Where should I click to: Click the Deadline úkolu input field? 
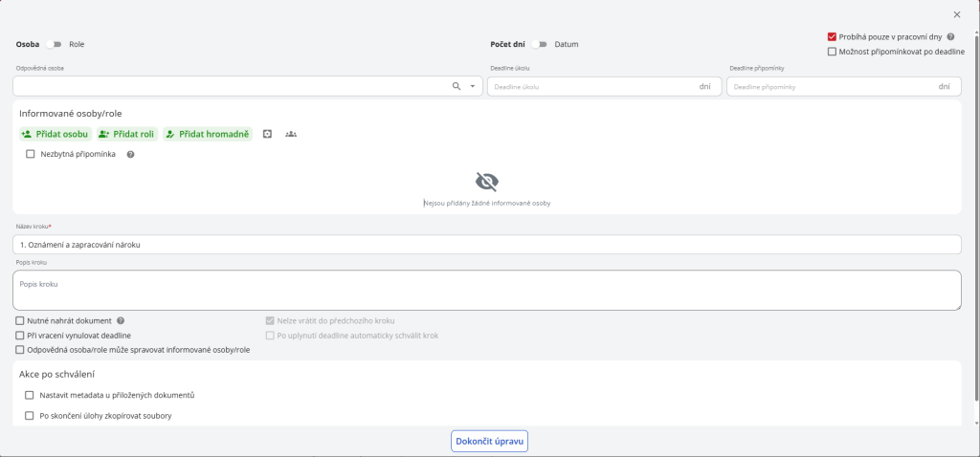(x=593, y=87)
